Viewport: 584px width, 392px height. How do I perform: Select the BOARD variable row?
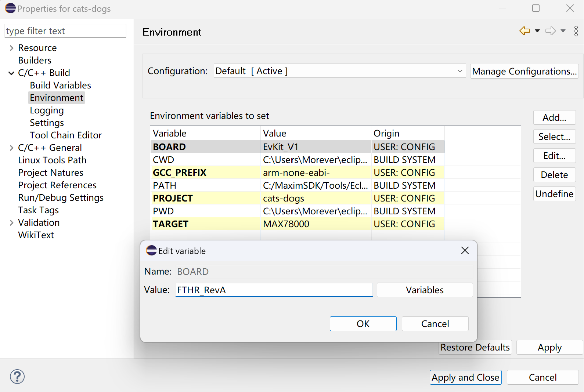point(298,147)
